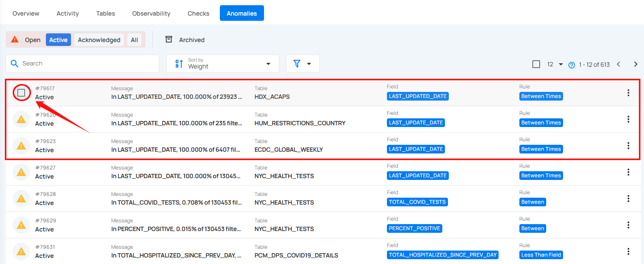Open the Overview tab
Viewport: 644px width, 264px height.
[x=26, y=13]
